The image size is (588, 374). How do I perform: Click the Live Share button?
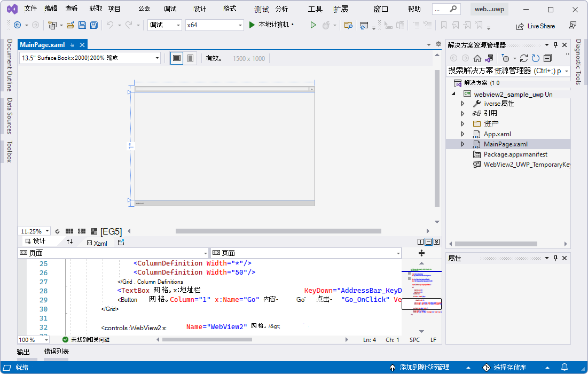click(536, 26)
